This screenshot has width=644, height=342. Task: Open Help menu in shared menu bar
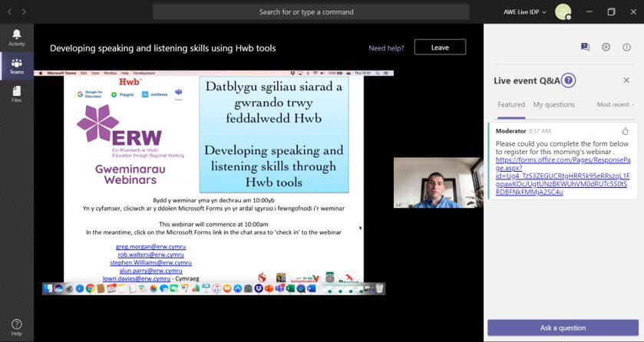point(125,73)
